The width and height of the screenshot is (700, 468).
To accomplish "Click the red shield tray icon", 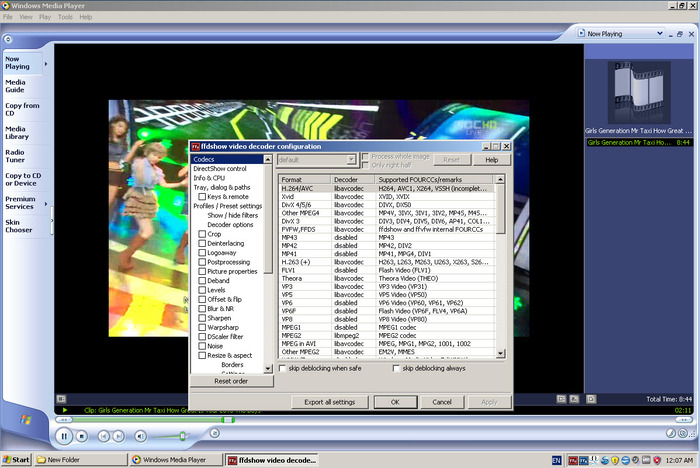I will [x=657, y=460].
